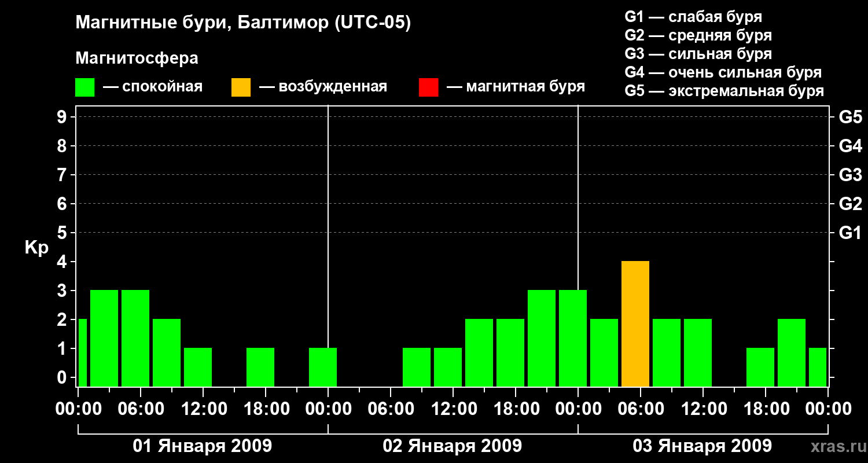Click the G1 storm level label on axis

[x=850, y=233]
